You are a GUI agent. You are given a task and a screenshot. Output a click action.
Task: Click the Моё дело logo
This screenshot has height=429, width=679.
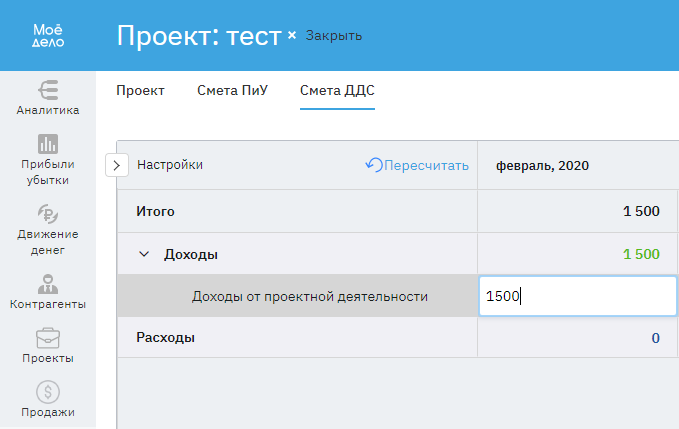[48, 36]
